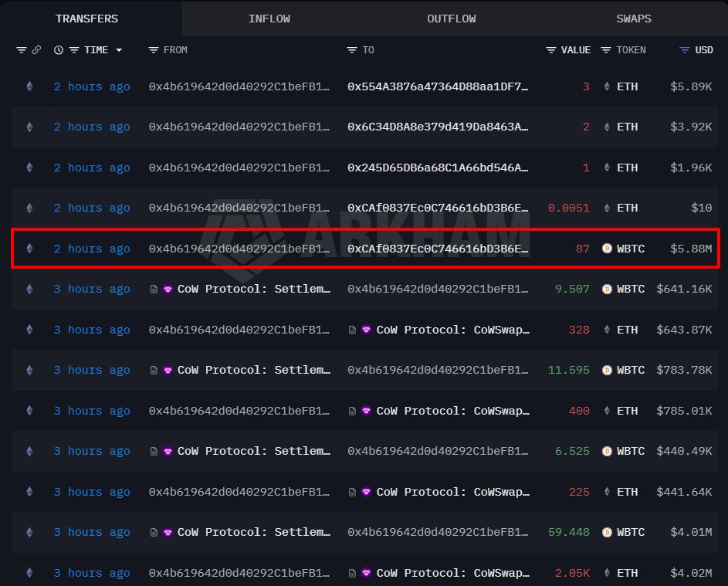Viewport: 728px width, 586px height.
Task: Open address 0x6C34D8A8e379d419Da8463A…
Action: coord(438,127)
